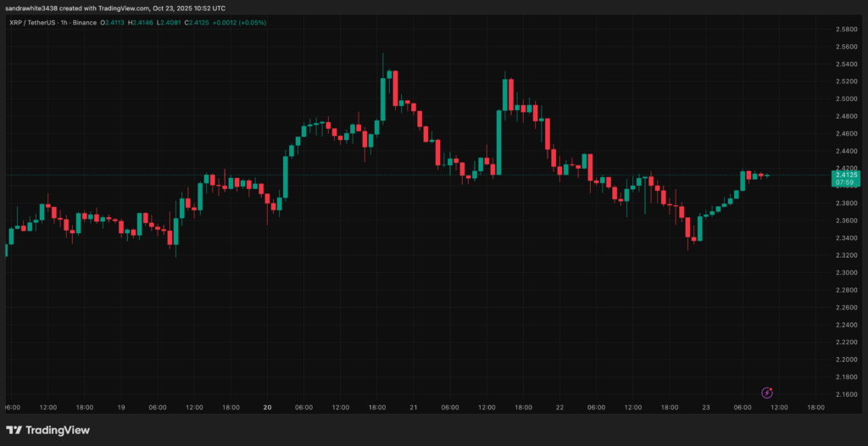Click the 2.4400 price axis label
This screenshot has width=868, height=446.
pos(847,151)
